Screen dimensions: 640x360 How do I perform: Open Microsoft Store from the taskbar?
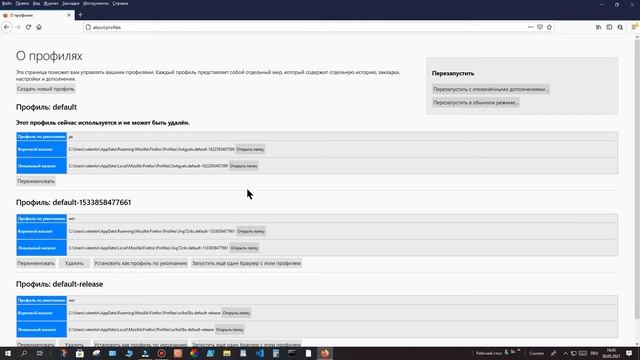pos(80,353)
